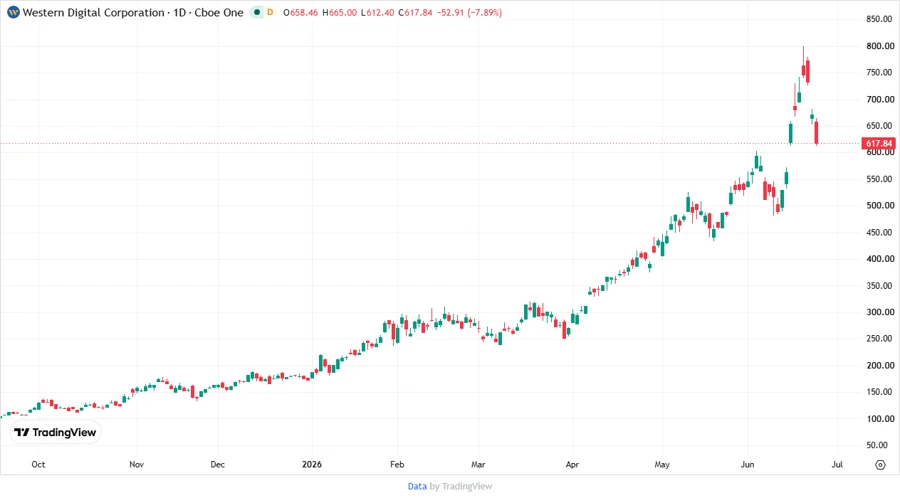Click the 400.00 price axis label
Image resolution: width=900 pixels, height=498 pixels.
tap(880, 259)
